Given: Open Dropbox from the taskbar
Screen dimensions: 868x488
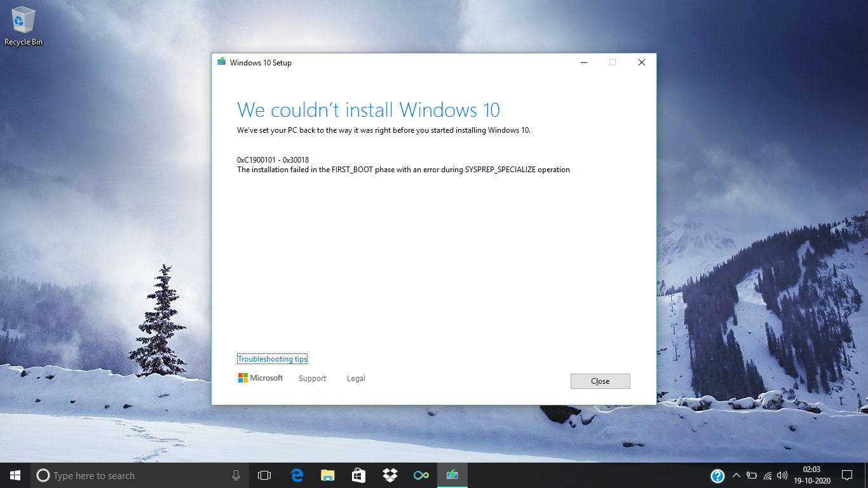Looking at the screenshot, I should pyautogui.click(x=390, y=475).
